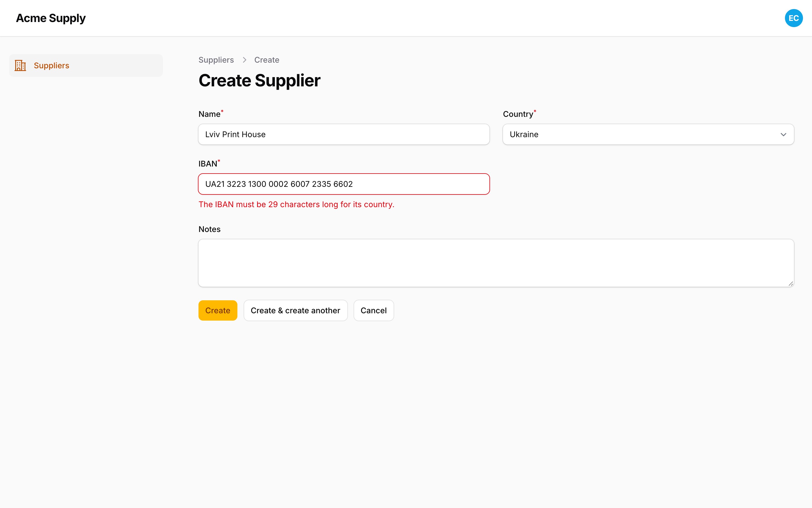
Task: Click into the Notes textarea
Action: coord(496,263)
